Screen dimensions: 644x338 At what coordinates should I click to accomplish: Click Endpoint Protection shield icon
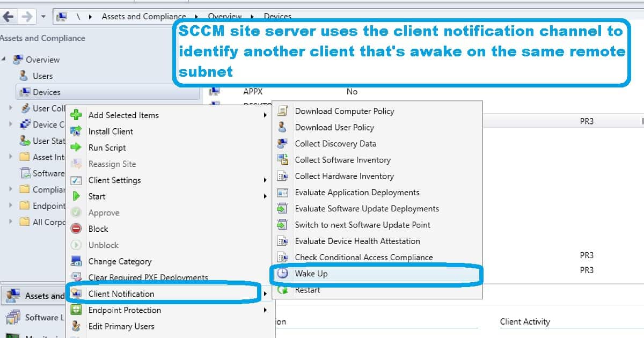coord(77,310)
